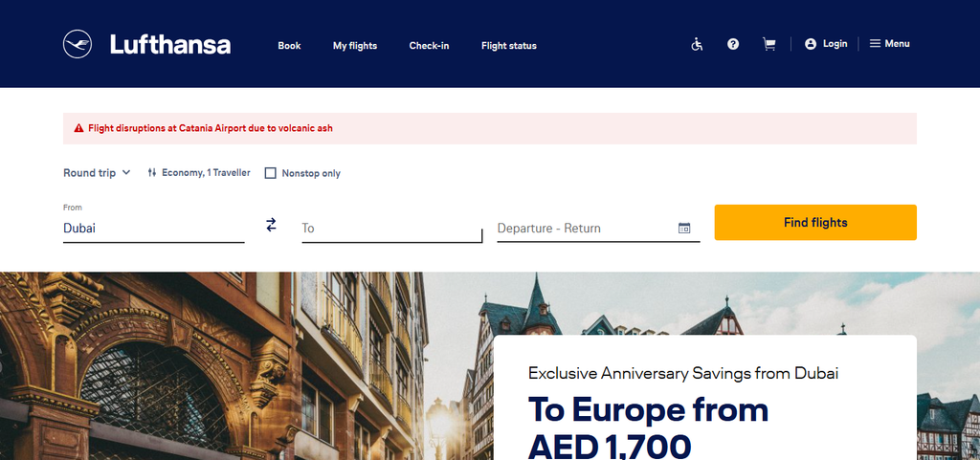Open the Check-in menu item
Image resolution: width=980 pixels, height=460 pixels.
click(429, 46)
